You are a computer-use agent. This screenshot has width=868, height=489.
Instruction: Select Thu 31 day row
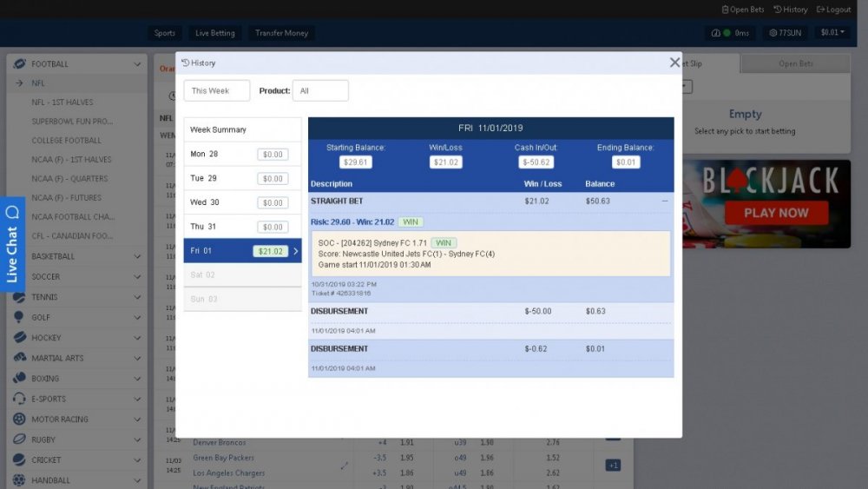tap(242, 227)
